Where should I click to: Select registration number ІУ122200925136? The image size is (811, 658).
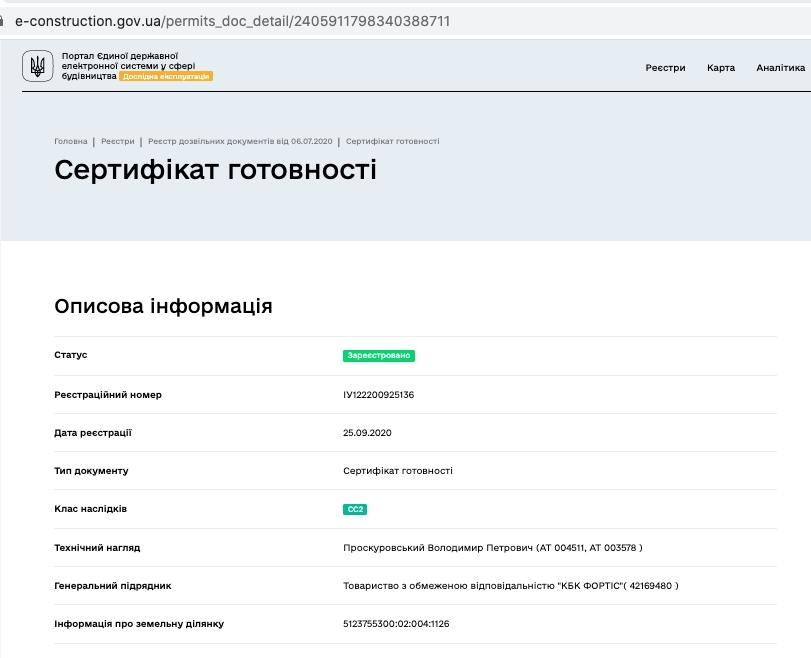point(379,395)
